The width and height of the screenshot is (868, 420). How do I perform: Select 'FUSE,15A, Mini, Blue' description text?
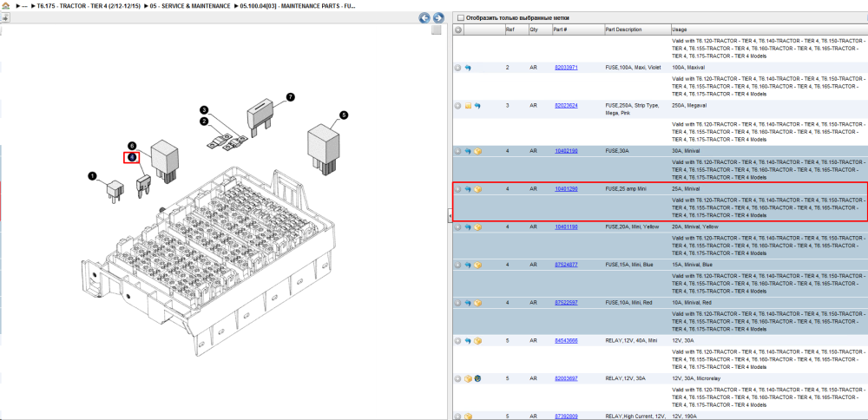pos(629,265)
